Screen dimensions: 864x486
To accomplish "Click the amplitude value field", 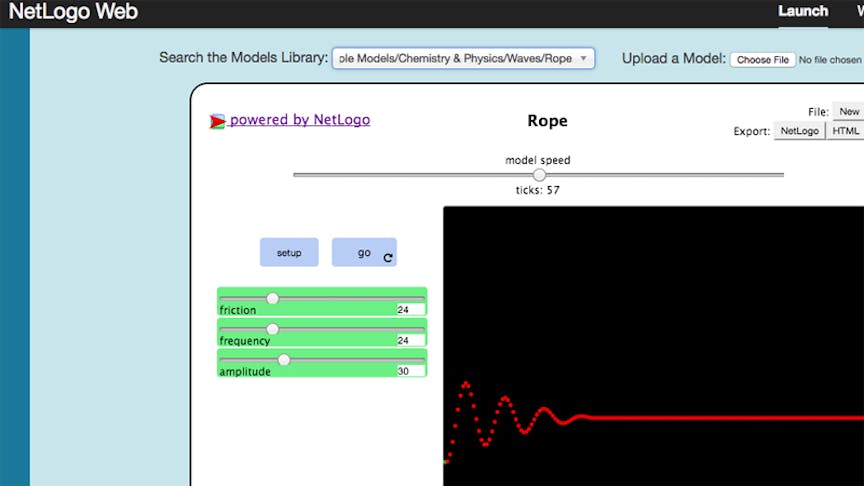I will coord(410,371).
